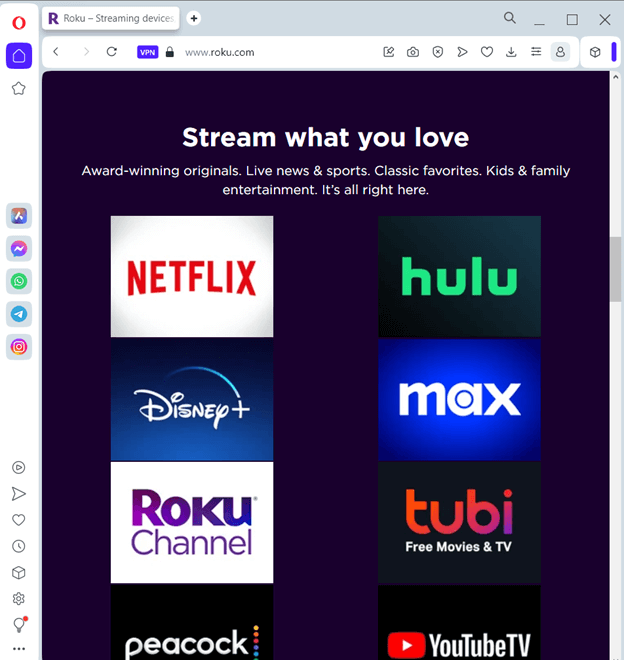Open the Disney+ channel tile
The image size is (624, 660).
pos(192,399)
